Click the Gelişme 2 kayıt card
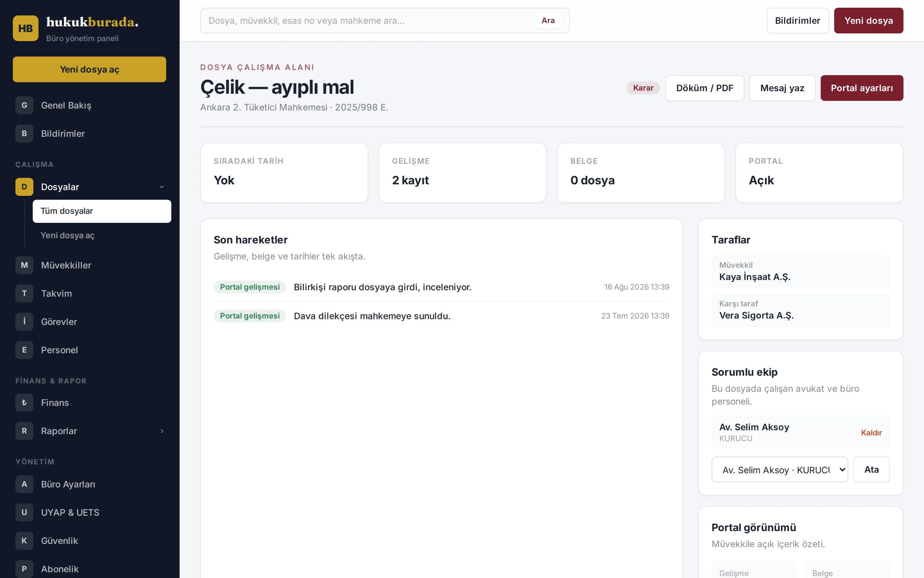This screenshot has width=924, height=578. tap(462, 173)
